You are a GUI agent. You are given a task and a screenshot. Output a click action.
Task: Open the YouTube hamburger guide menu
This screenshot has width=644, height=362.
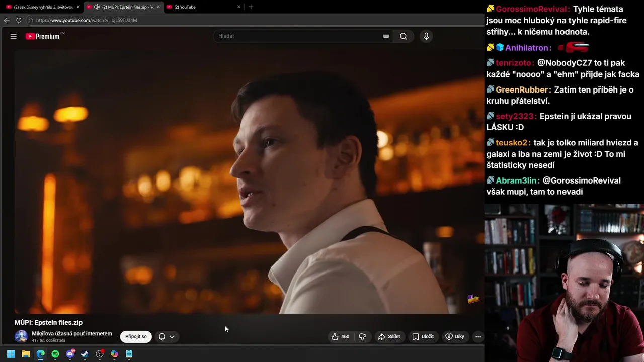[x=14, y=36]
